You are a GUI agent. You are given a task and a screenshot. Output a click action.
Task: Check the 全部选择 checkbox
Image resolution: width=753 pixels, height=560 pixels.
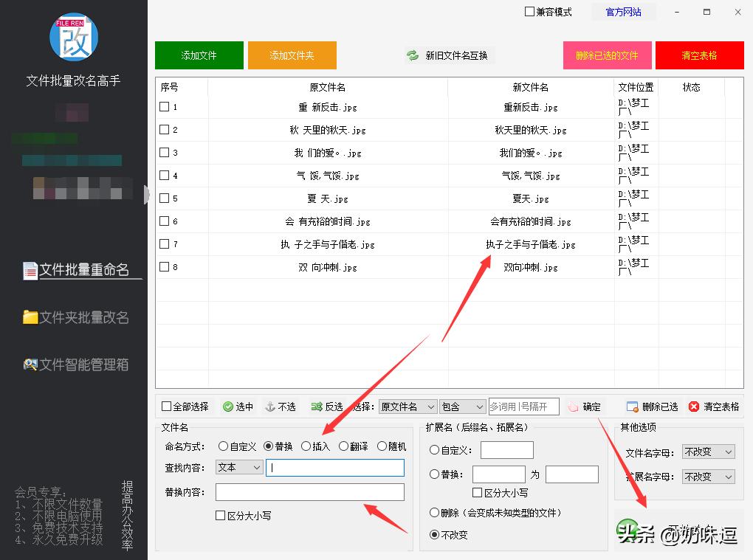point(167,406)
